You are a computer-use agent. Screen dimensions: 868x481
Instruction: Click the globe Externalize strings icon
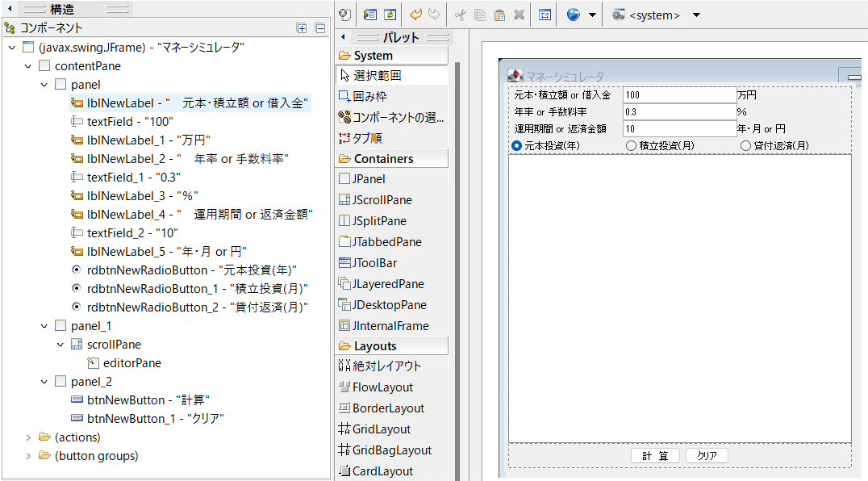574,15
